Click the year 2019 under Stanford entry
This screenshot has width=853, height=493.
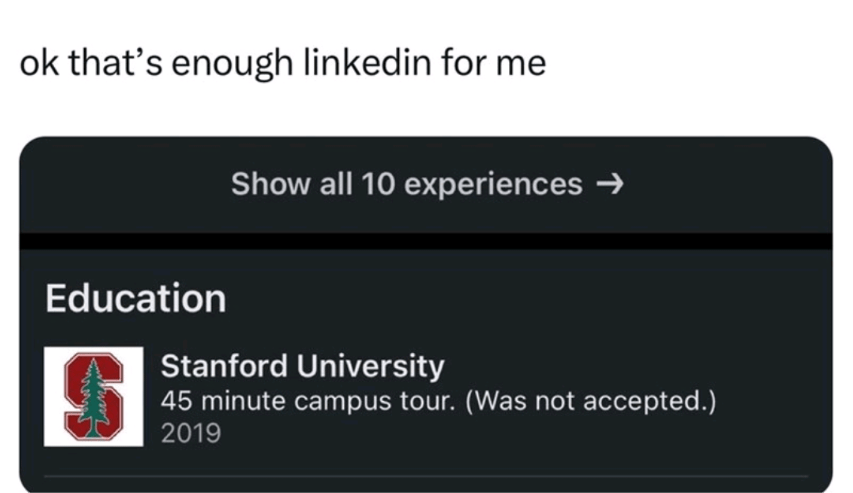[191, 433]
